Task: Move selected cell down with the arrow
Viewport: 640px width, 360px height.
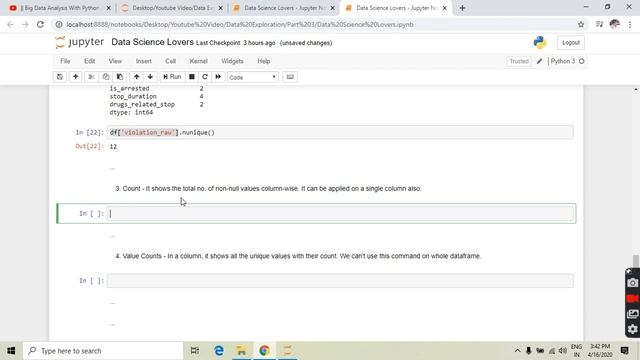Action: (x=150, y=77)
